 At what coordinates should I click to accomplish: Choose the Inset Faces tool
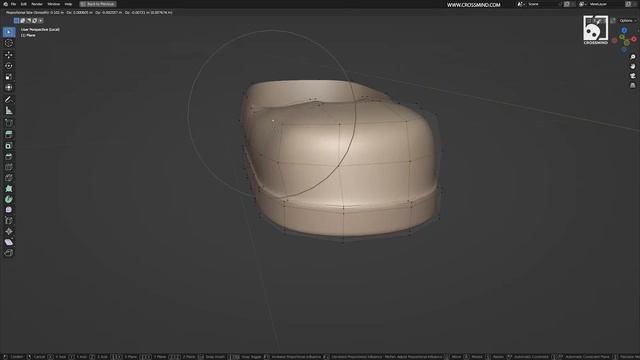(x=9, y=146)
